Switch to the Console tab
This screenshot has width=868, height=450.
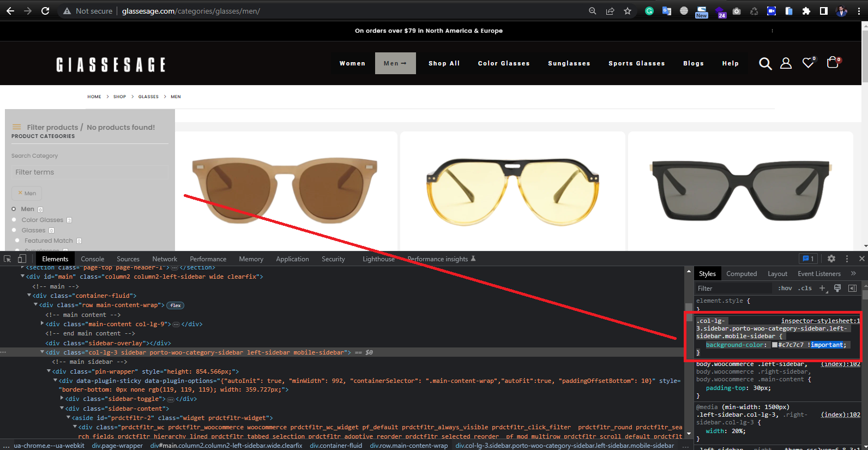pos(93,259)
